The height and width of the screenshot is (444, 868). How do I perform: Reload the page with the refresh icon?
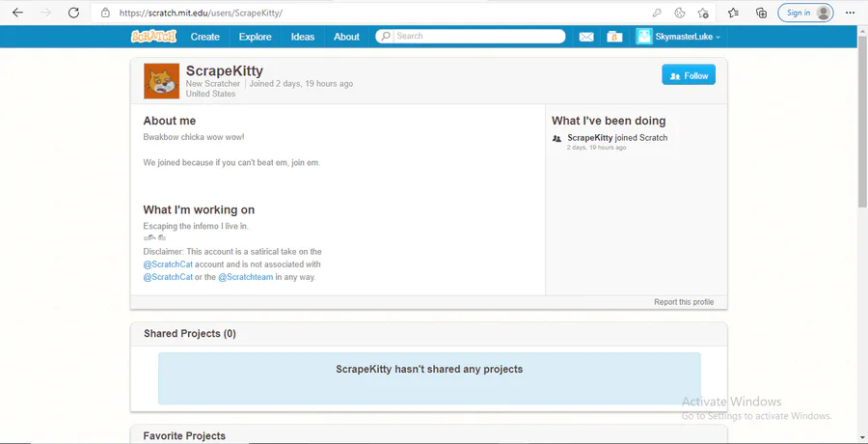(73, 13)
